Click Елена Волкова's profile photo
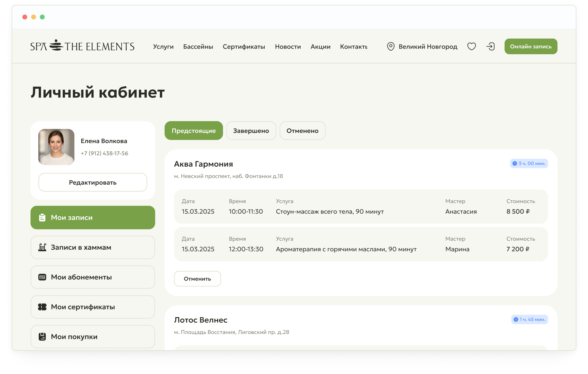This screenshot has width=588, height=374. 56,147
